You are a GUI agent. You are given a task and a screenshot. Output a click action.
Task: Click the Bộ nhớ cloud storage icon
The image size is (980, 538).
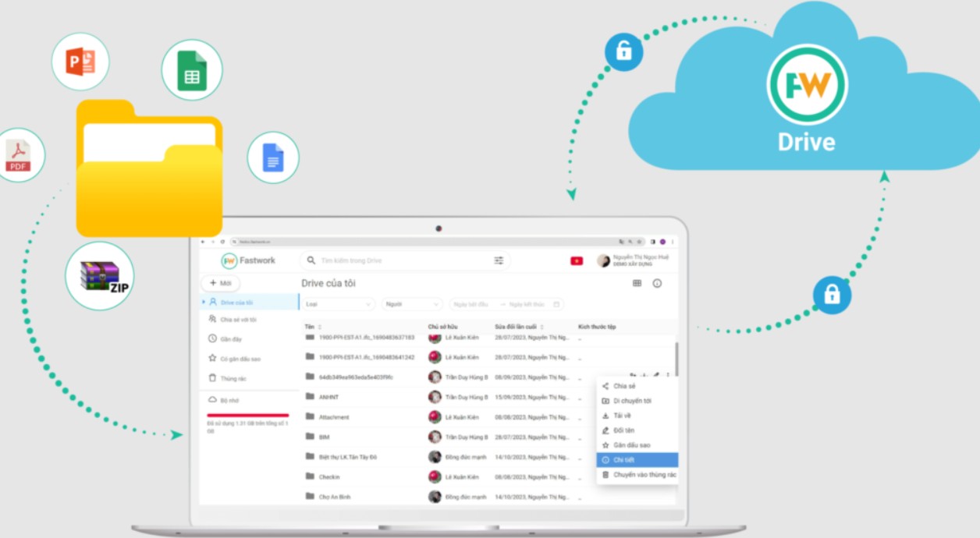coord(212,399)
